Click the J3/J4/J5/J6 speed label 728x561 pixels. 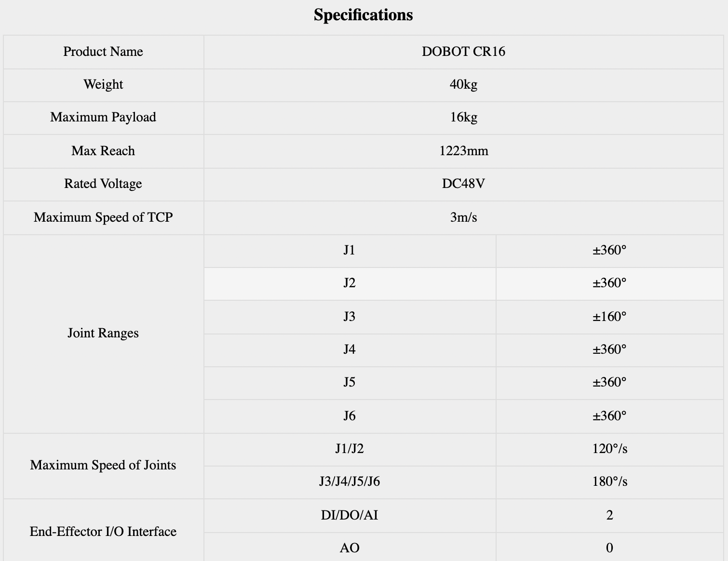click(349, 481)
